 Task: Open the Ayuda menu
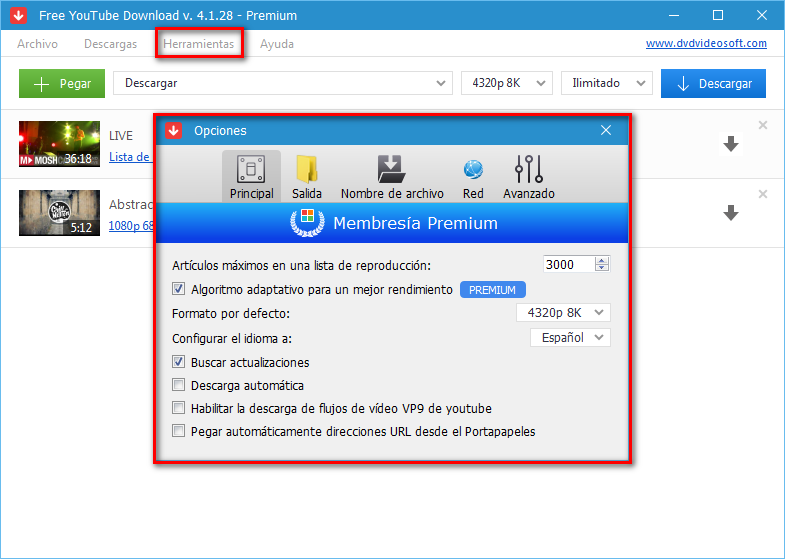pos(276,44)
